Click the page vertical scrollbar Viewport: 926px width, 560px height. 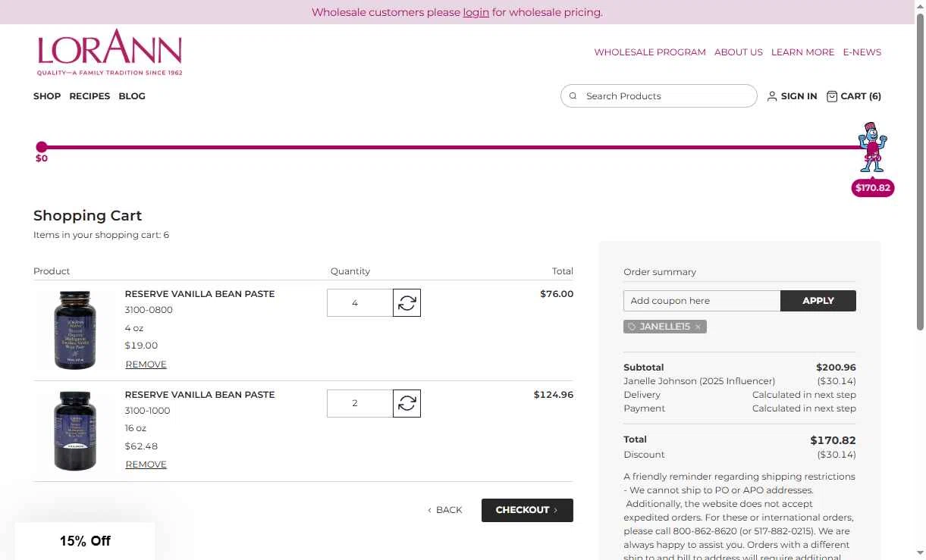pos(921,171)
